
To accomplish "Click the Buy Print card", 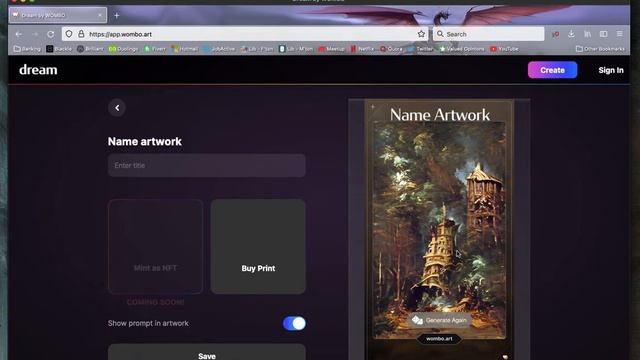I will tap(258, 246).
